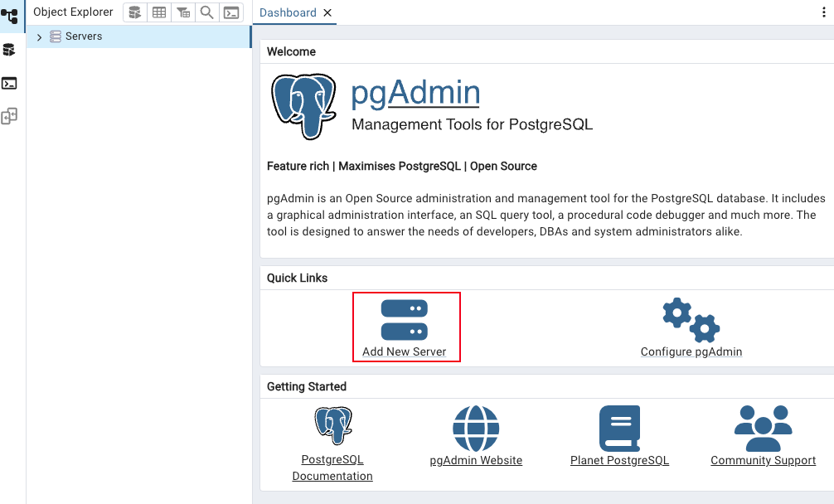834x504 pixels.
Task: Click the Quick Links section heading
Action: click(298, 278)
